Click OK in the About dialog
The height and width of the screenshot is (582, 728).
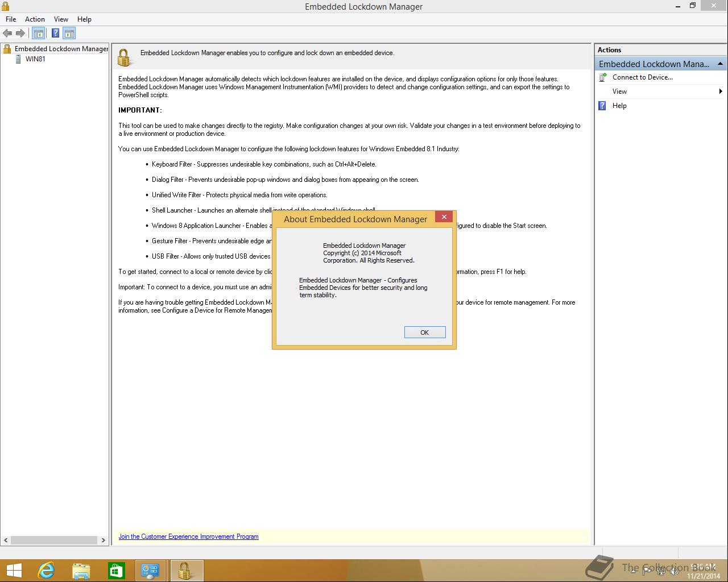tap(425, 332)
